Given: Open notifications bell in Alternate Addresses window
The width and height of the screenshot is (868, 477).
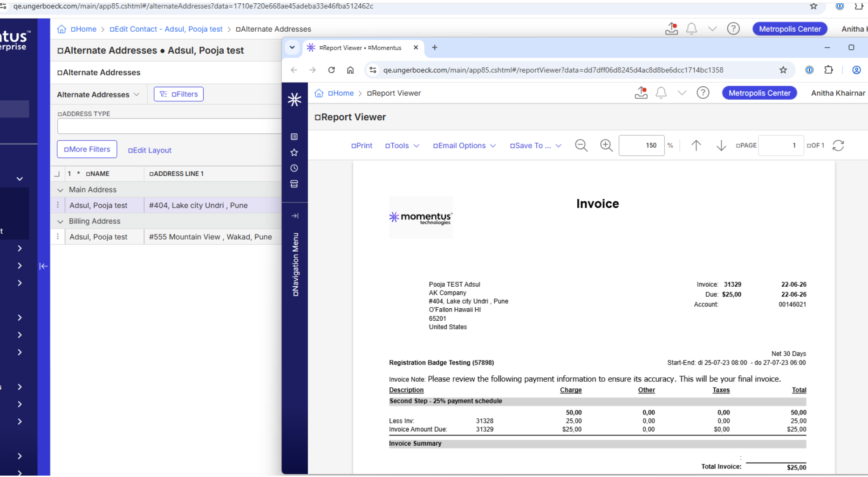Looking at the screenshot, I should click(691, 29).
